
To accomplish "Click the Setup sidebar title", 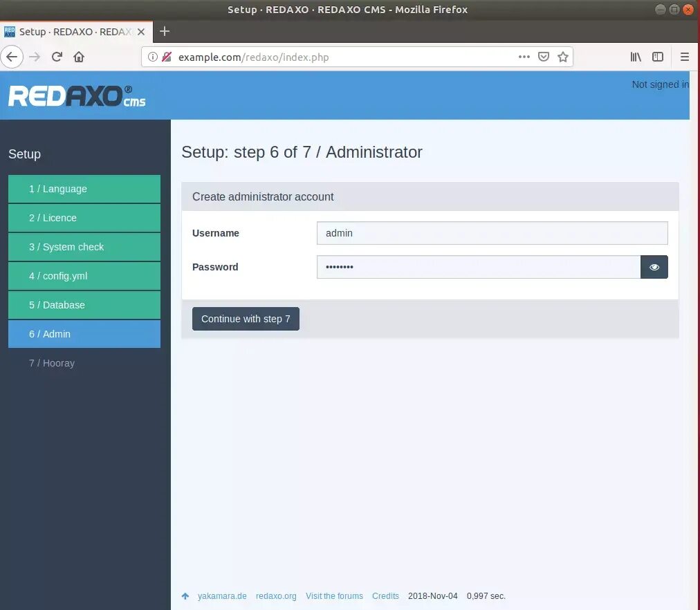I will tap(24, 154).
